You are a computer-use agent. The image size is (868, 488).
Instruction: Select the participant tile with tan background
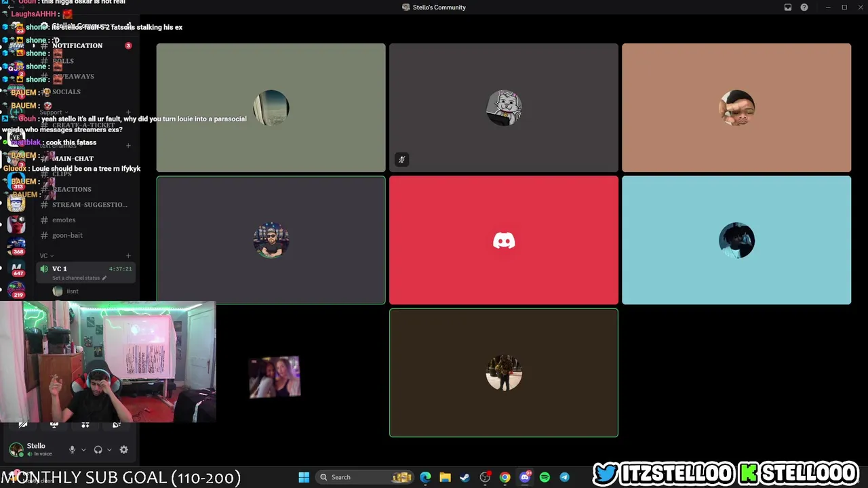(736, 108)
